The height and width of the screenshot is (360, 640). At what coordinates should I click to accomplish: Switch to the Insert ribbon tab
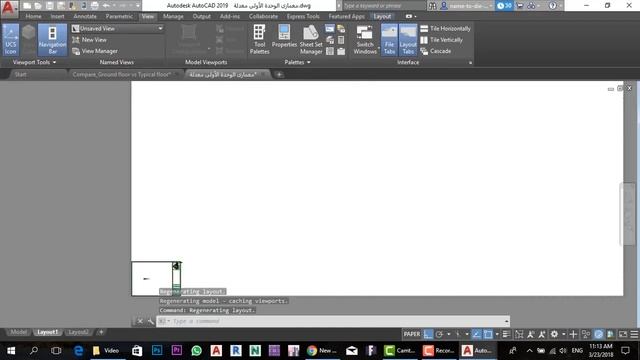58,16
